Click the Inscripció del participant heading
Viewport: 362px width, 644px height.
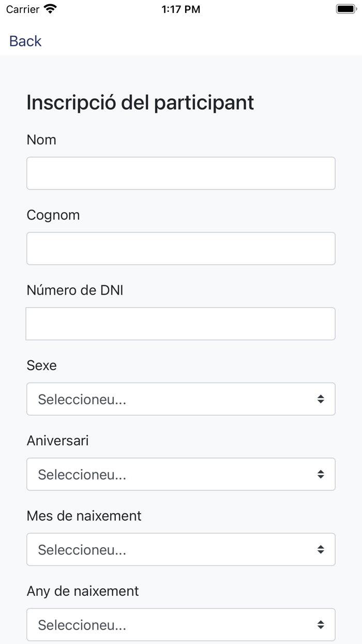(x=140, y=103)
